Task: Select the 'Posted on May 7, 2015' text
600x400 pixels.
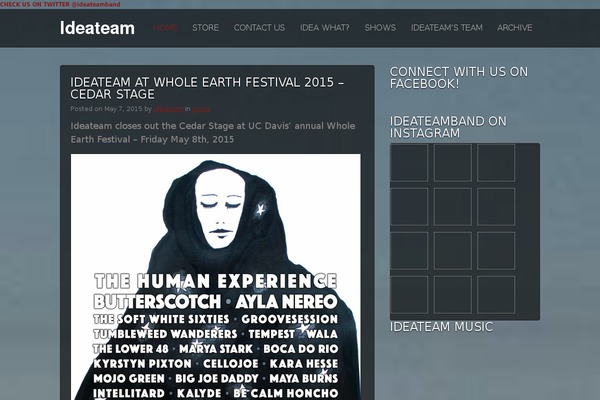Action: click(106, 109)
